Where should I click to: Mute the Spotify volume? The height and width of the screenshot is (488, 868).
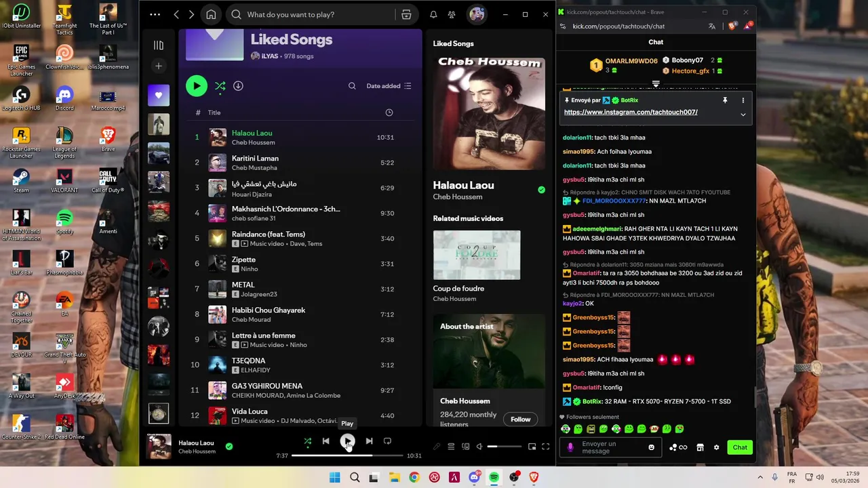479,447
